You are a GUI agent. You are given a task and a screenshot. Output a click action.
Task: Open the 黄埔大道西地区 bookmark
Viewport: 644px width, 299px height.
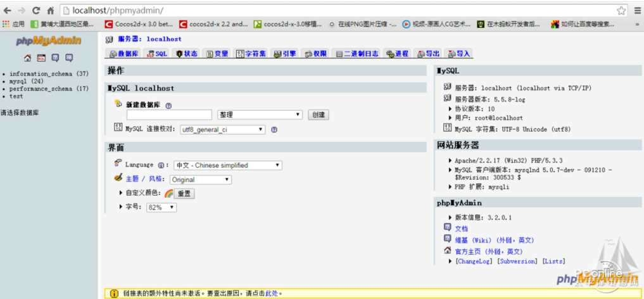63,24
